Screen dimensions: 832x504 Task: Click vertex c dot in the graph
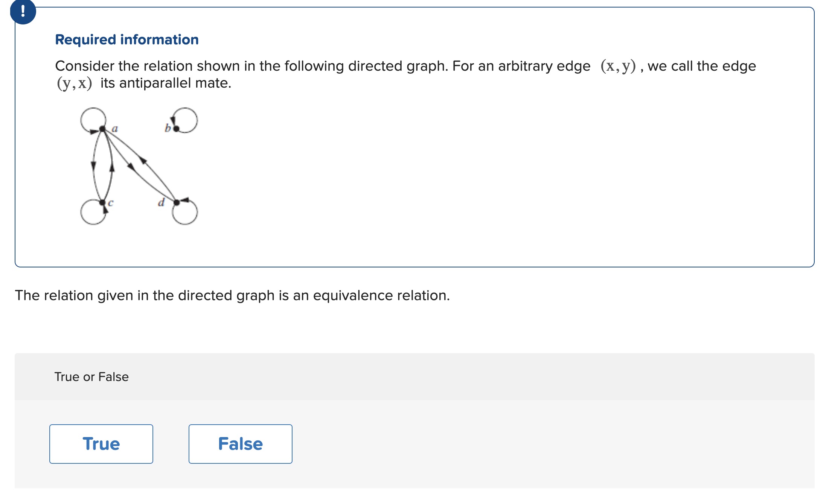[x=102, y=203]
